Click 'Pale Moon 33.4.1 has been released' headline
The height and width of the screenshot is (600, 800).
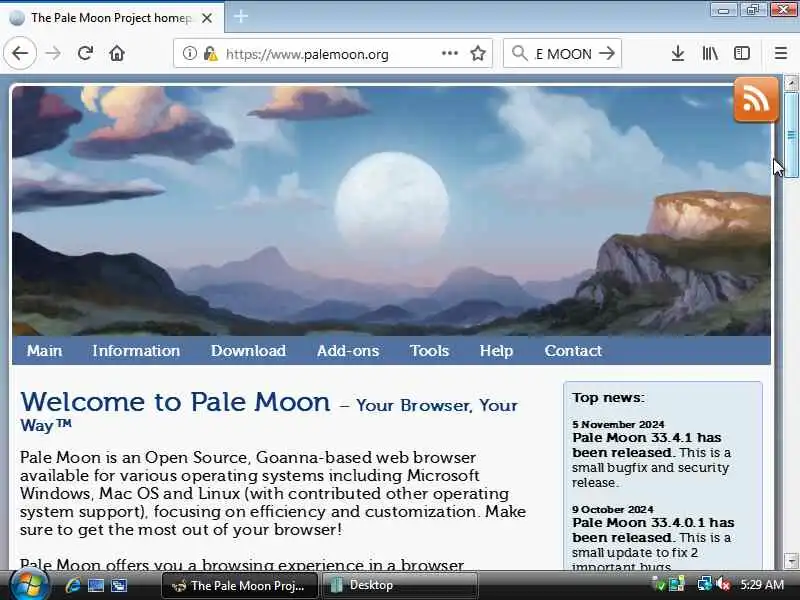(646, 445)
